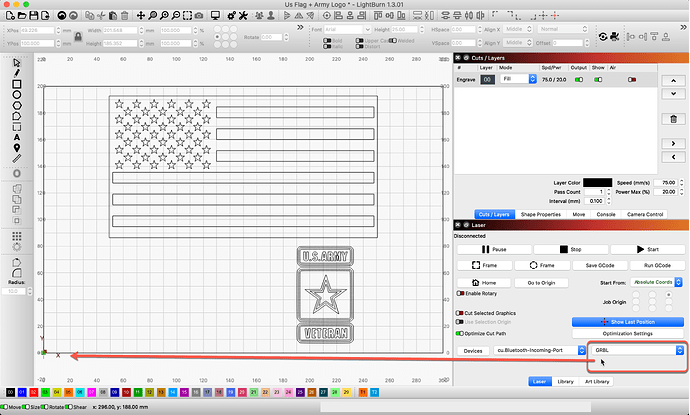Image resolution: width=690 pixels, height=415 pixels.
Task: Click the Undo toolbar icon
Action: click(x=62, y=15)
